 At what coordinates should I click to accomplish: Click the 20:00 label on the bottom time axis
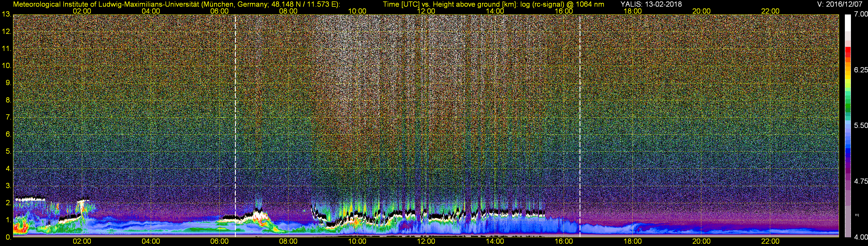tap(701, 241)
